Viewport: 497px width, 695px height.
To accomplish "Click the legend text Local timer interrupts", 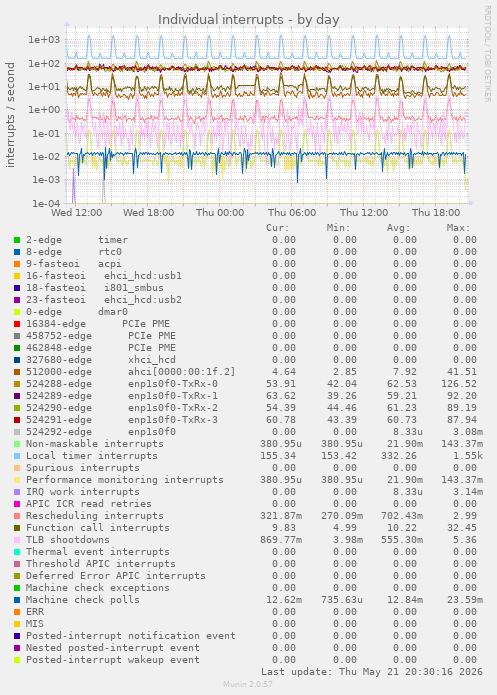I will [x=92, y=456].
